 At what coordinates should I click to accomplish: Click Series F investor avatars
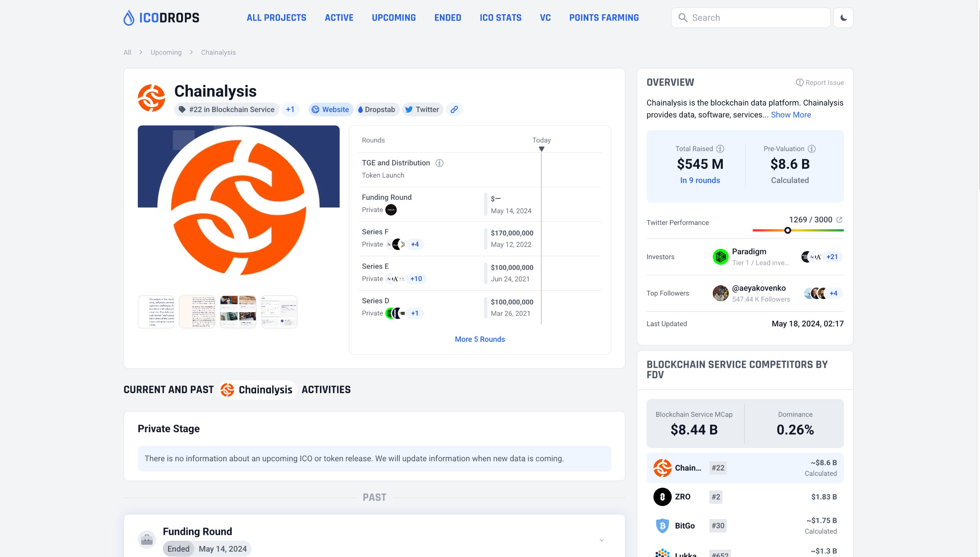click(395, 244)
